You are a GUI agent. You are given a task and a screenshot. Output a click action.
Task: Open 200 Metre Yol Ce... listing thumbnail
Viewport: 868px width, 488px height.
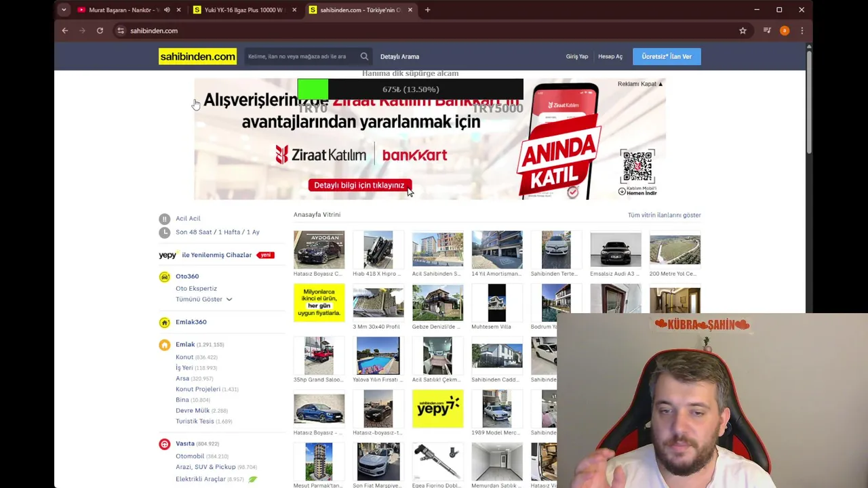point(675,249)
